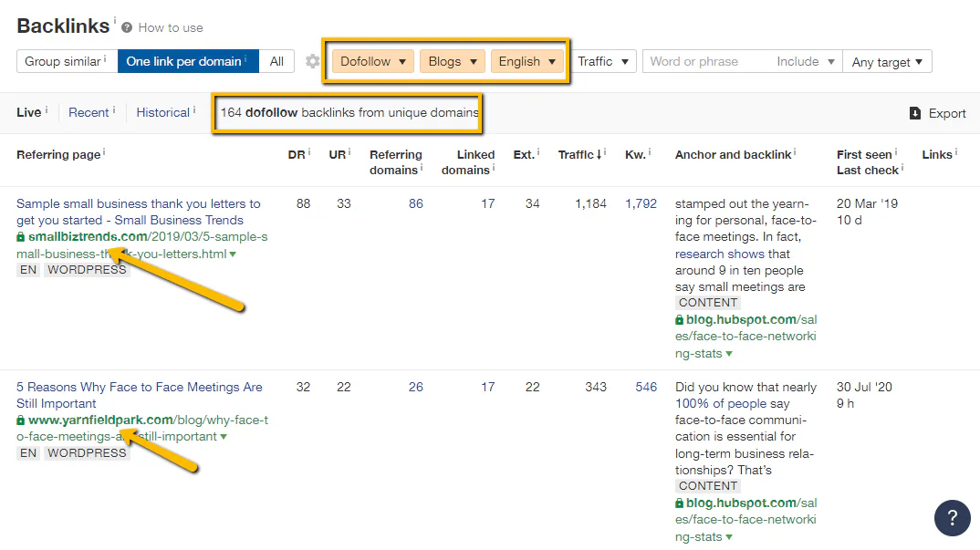
Task: Open 5 Reasons Why Face to Face Meetings link
Action: [140, 395]
